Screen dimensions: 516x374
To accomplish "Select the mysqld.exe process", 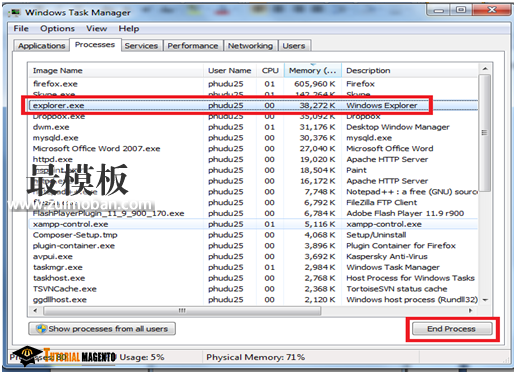I will (253, 138).
